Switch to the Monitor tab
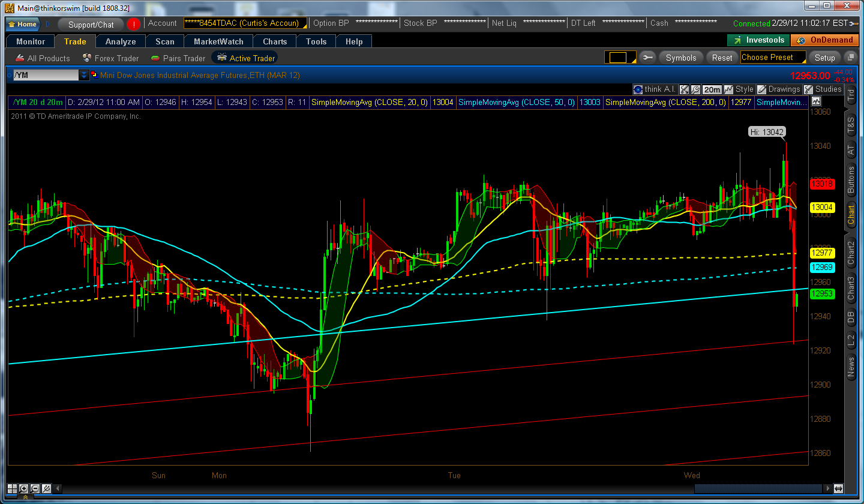864x504 pixels. click(x=31, y=41)
